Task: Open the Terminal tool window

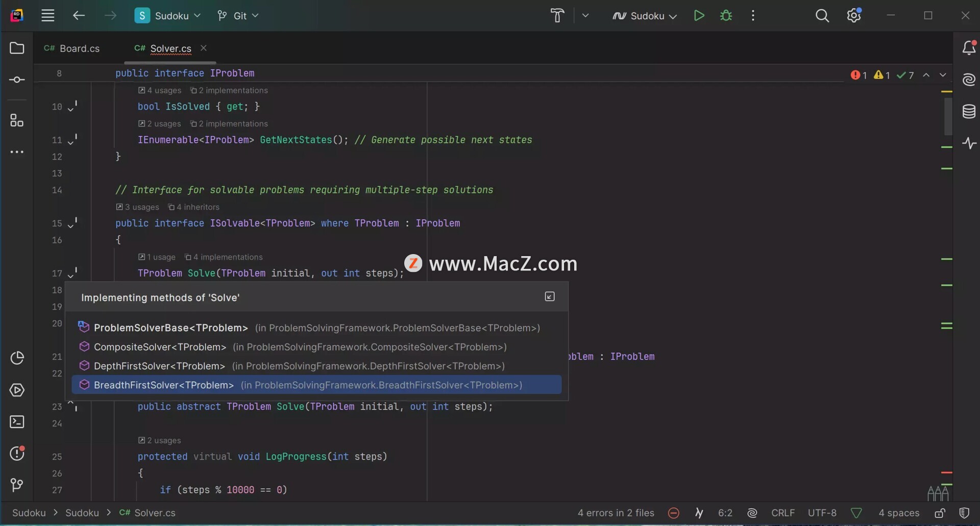Action: (x=17, y=422)
